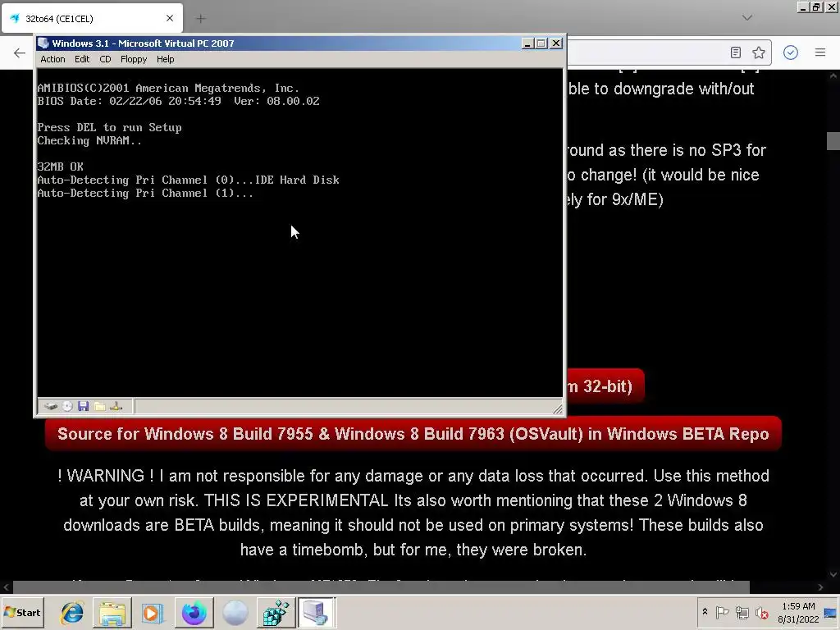This screenshot has width=840, height=630.
Task: Click the hard disk status icon in Virtual PC
Action: 51,406
